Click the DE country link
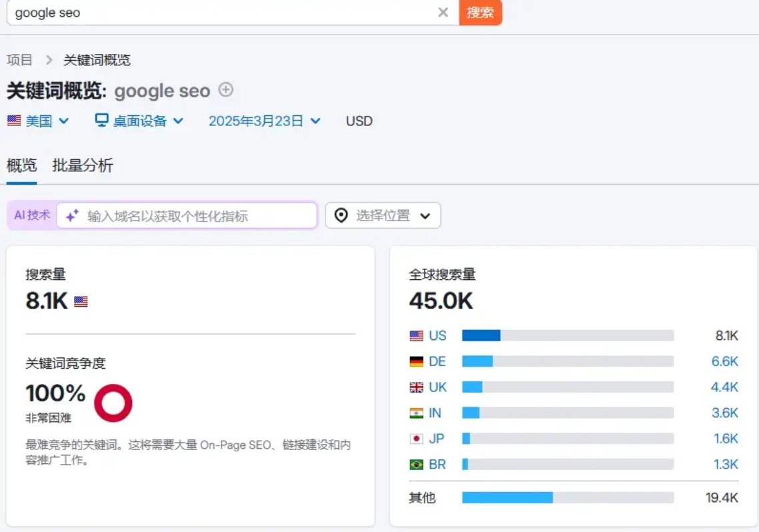The width and height of the screenshot is (759, 532). (x=438, y=361)
